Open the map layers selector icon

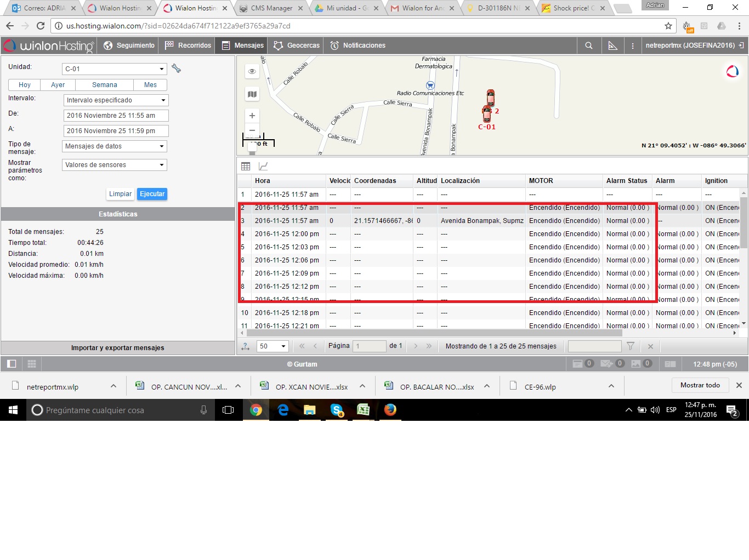252,94
